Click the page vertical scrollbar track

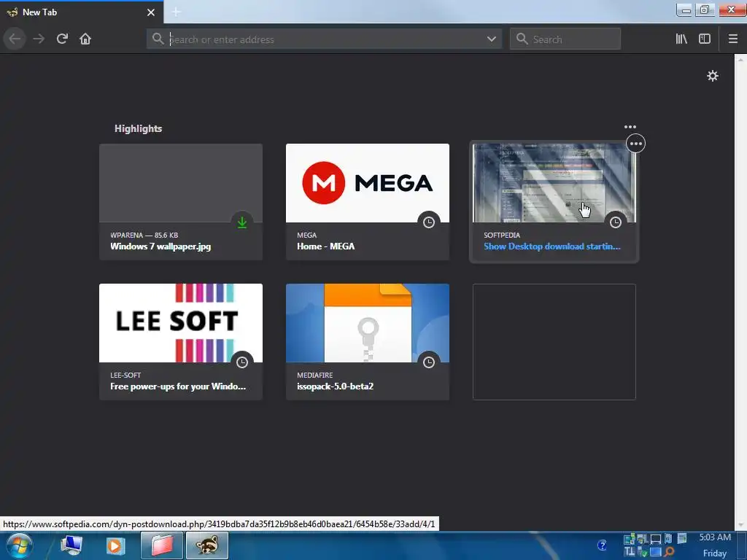pos(740,292)
